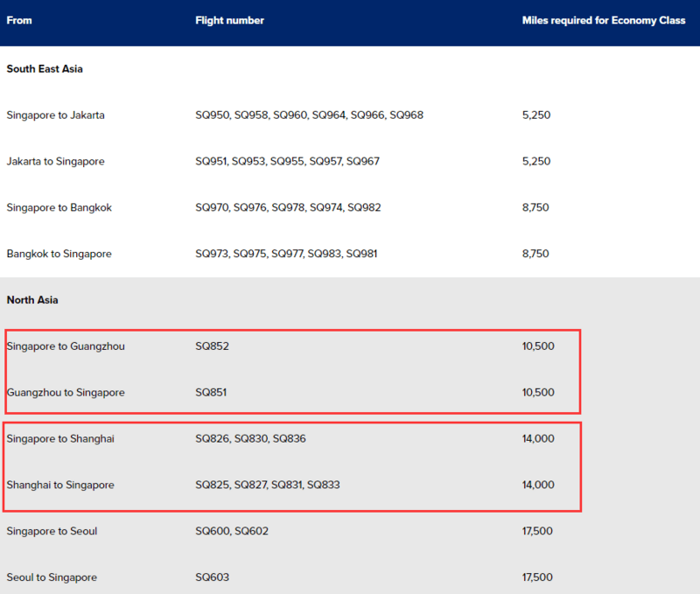Click 8,750 miles for Singapore to Bangkok
The height and width of the screenshot is (594, 700).
click(535, 207)
